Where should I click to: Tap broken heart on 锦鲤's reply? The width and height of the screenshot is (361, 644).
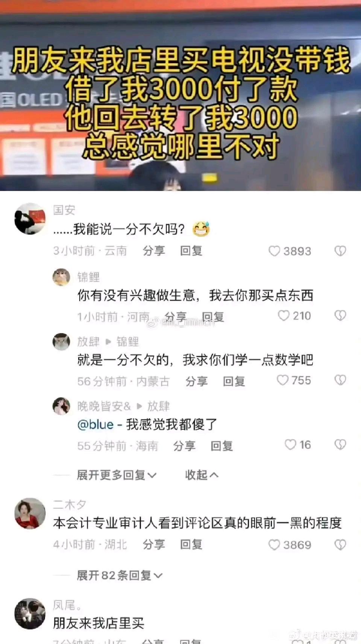click(x=340, y=315)
